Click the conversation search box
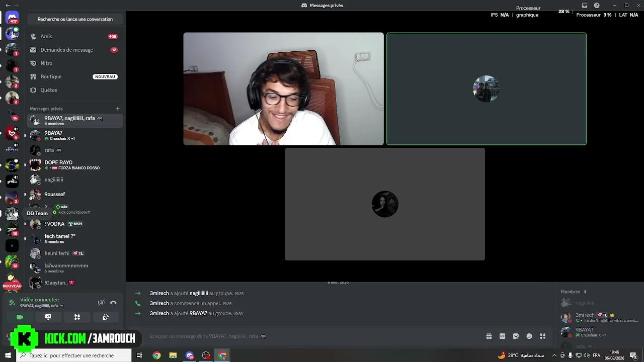644x362 pixels. 75,19
